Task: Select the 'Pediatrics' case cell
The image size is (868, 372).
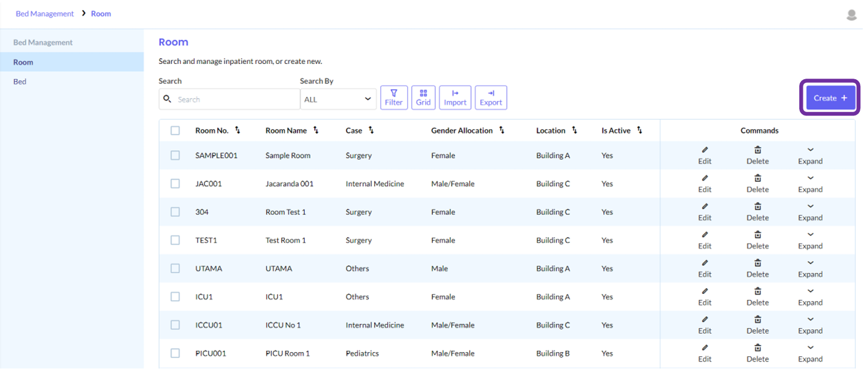Action: point(362,353)
